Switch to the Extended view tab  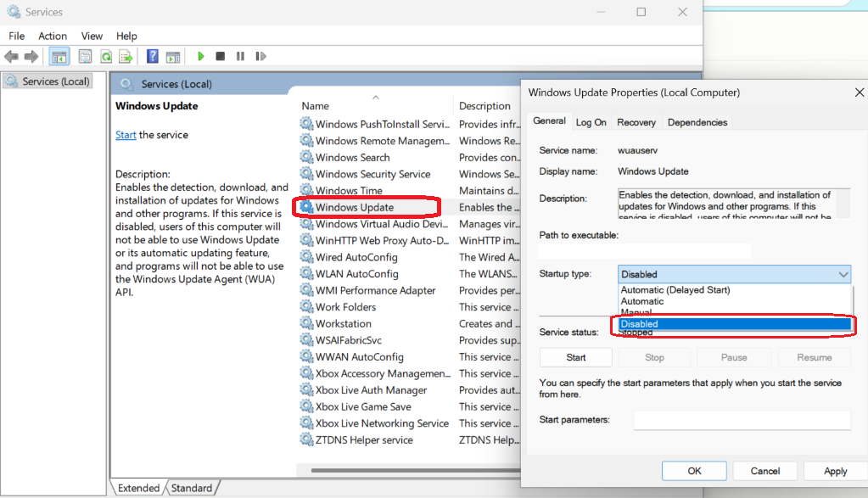[138, 488]
